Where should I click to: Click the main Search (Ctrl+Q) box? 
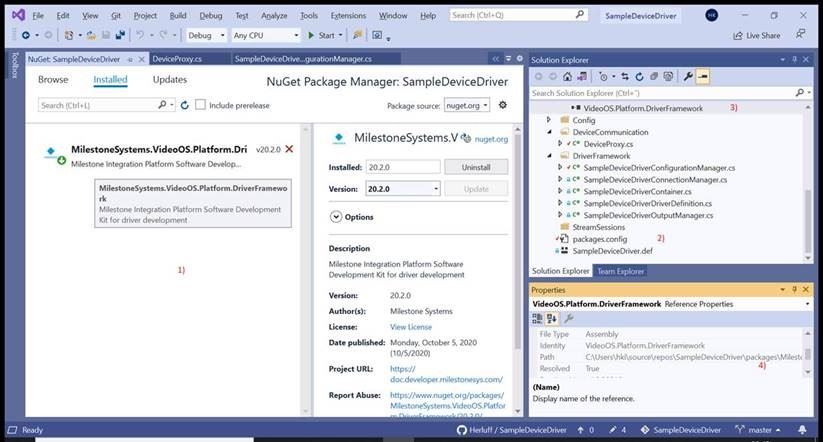518,15
